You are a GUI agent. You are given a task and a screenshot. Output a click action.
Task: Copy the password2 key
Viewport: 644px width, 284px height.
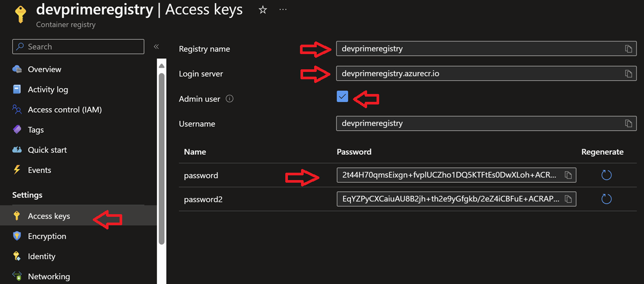[x=568, y=199]
